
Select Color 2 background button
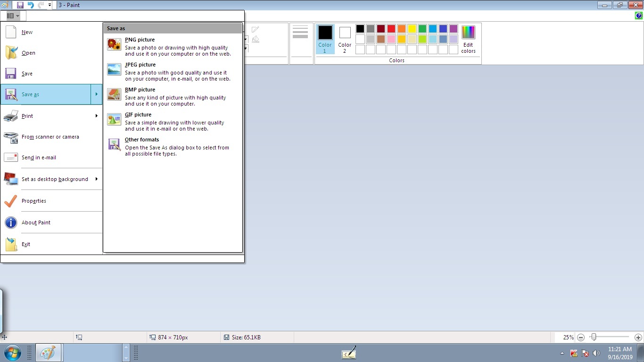(x=345, y=39)
